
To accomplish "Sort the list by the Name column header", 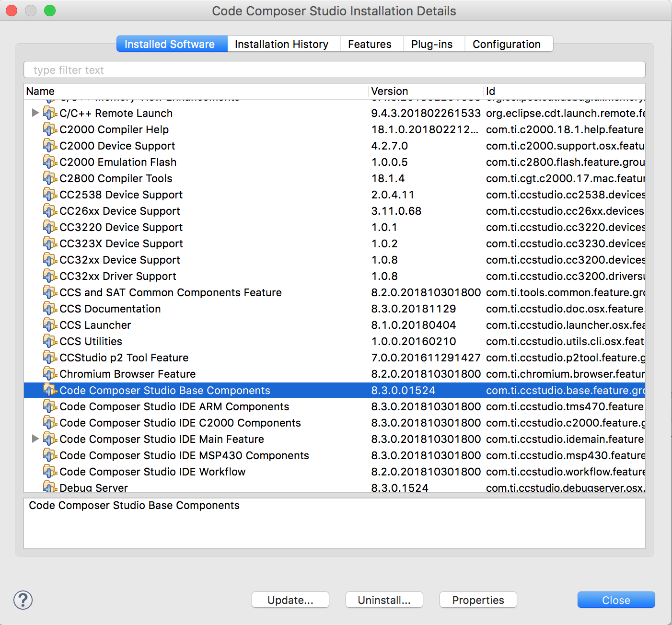I will tap(197, 91).
